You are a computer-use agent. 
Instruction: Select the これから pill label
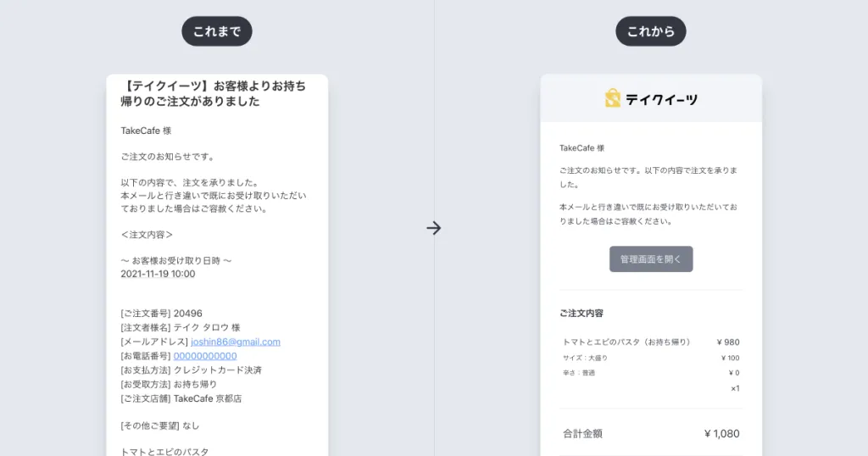click(x=651, y=31)
